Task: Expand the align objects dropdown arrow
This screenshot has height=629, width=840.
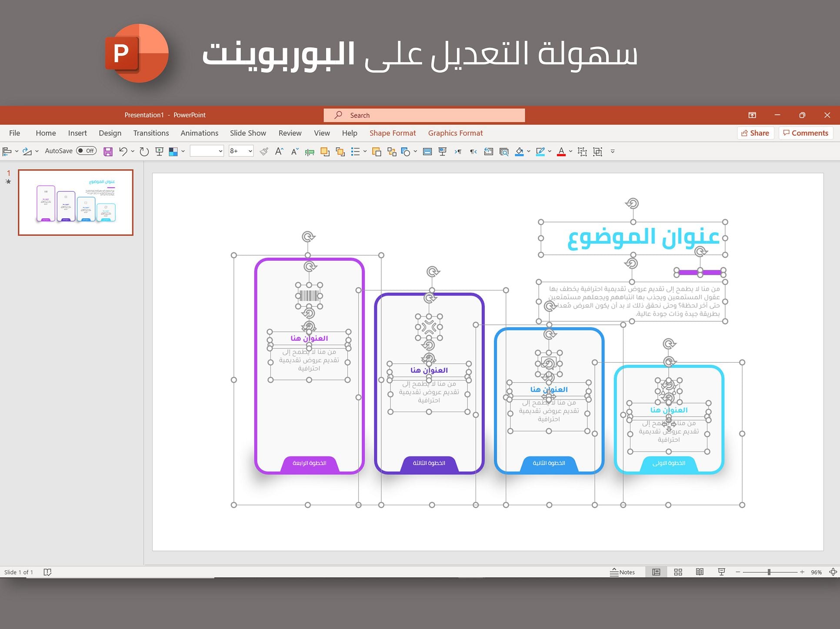Action: click(17, 151)
